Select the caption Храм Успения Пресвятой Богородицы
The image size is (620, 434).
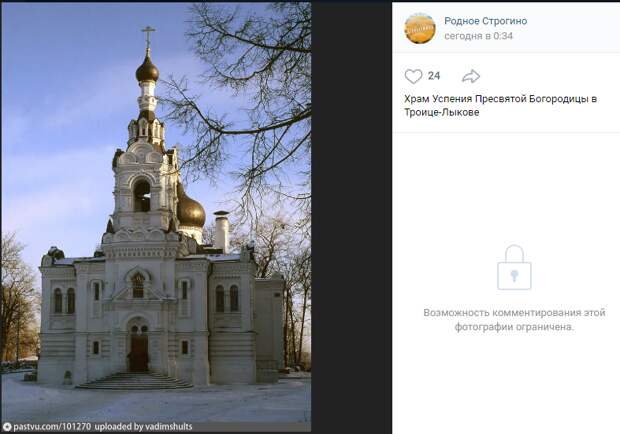point(496,99)
